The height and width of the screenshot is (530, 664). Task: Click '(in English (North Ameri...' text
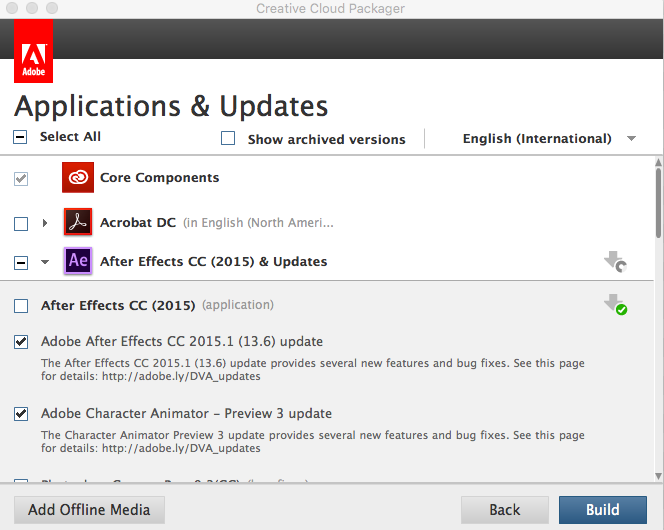click(258, 223)
